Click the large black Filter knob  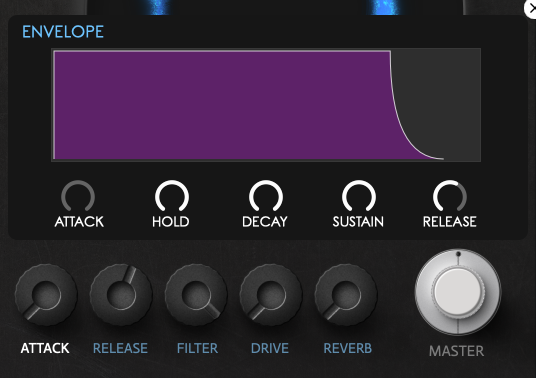click(196, 295)
